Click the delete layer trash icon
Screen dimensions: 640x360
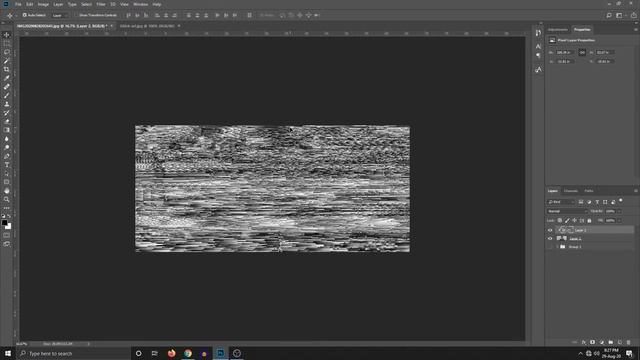[629, 342]
